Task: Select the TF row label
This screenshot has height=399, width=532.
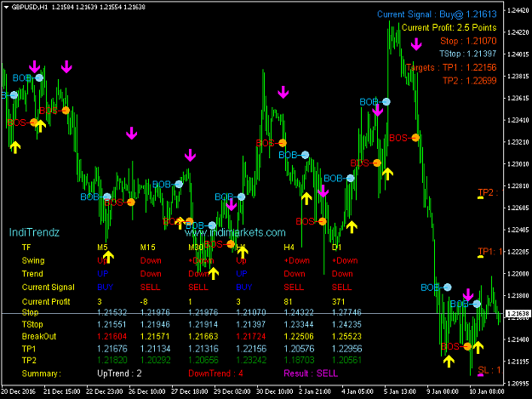Action: point(26,248)
